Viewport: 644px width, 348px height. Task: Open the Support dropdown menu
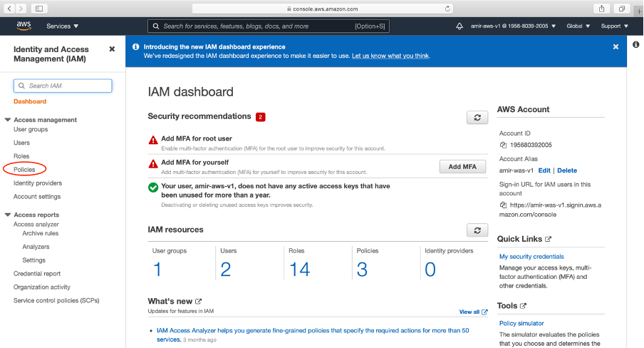point(614,26)
